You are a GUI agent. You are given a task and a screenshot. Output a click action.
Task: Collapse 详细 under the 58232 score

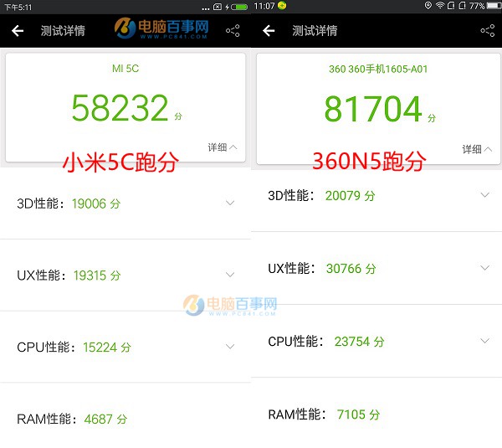(x=223, y=147)
